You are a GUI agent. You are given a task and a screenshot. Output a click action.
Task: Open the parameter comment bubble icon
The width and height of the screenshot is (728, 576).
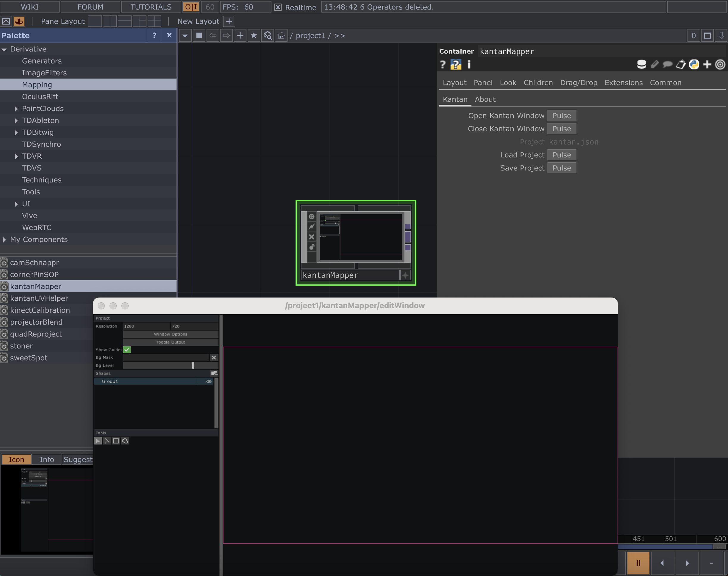coord(668,64)
